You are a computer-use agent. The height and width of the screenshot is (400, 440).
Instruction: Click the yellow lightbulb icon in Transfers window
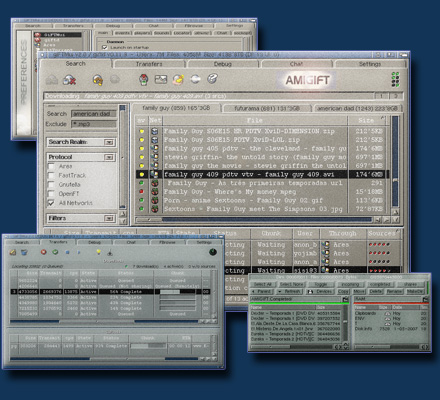coord(99,252)
